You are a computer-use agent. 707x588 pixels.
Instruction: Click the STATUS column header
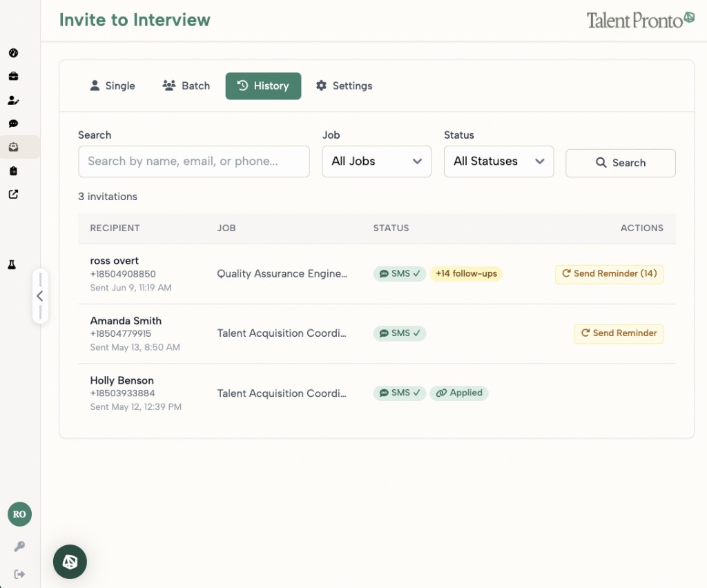pyautogui.click(x=391, y=228)
